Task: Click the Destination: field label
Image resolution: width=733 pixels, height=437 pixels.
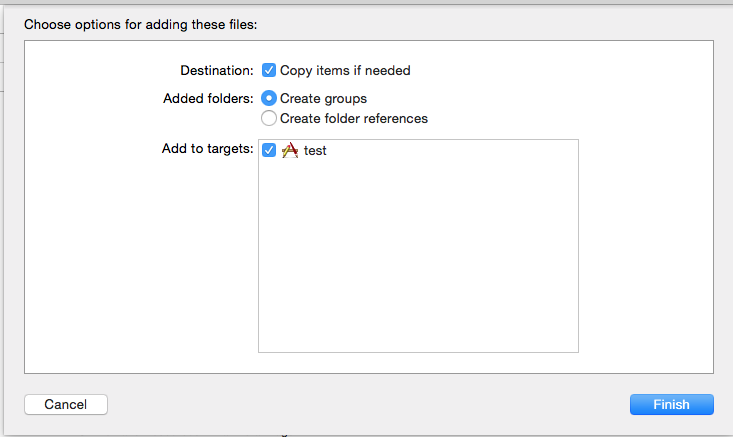Action: [217, 71]
